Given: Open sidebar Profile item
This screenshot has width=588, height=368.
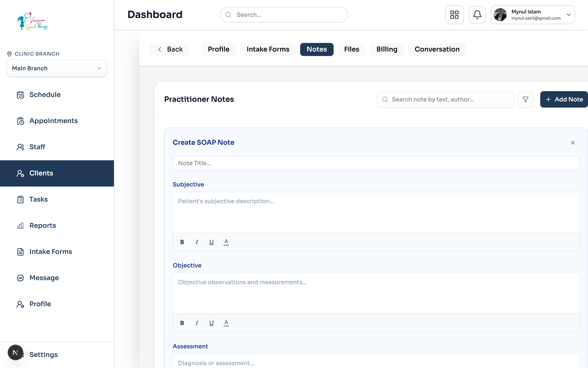Looking at the screenshot, I should 57,304.
